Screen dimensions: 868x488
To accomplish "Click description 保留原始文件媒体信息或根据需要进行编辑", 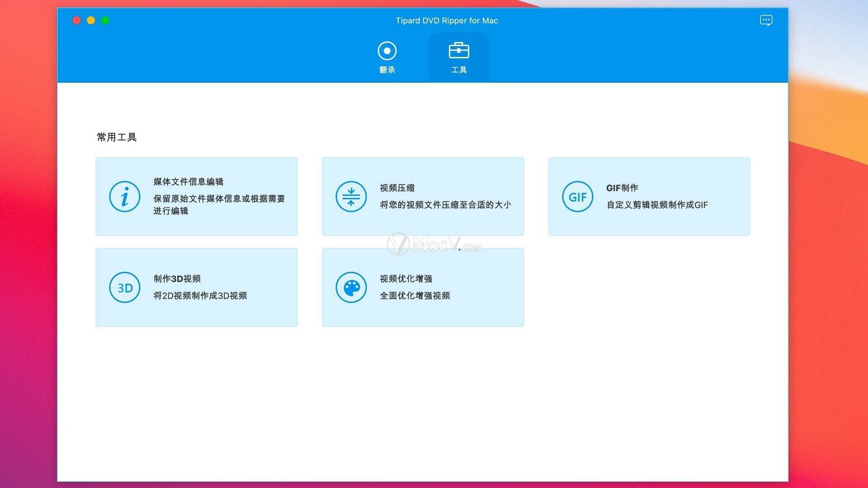I will pyautogui.click(x=219, y=205).
